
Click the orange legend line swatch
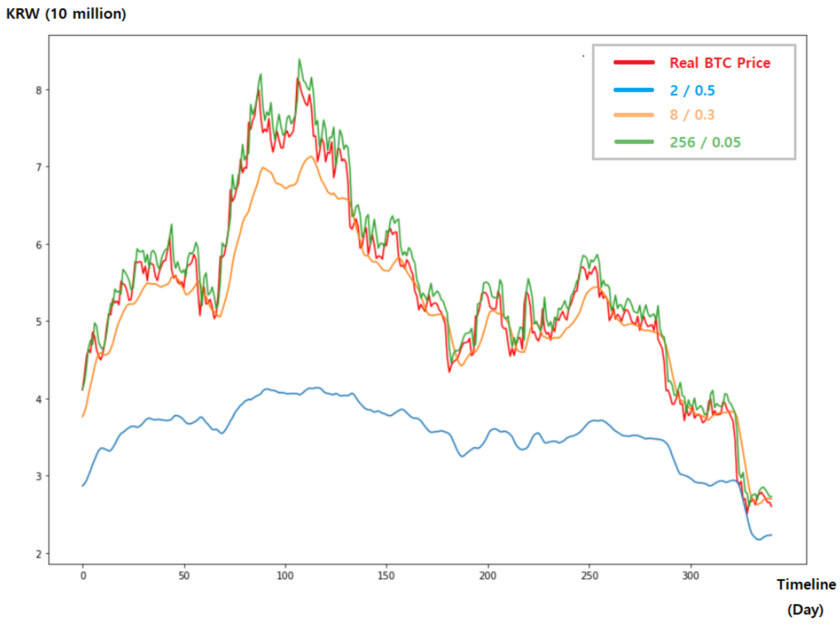pyautogui.click(x=634, y=115)
